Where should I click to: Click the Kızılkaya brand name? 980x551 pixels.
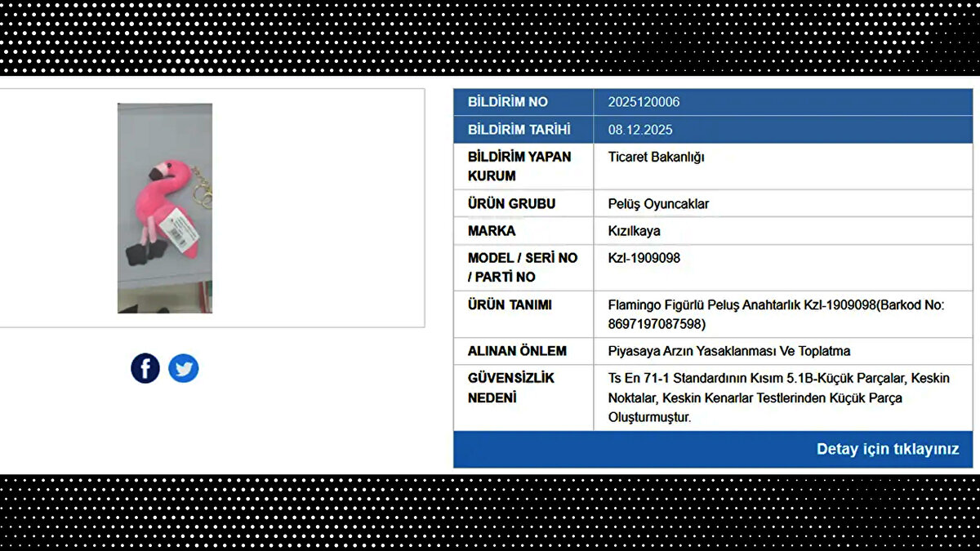click(x=634, y=231)
